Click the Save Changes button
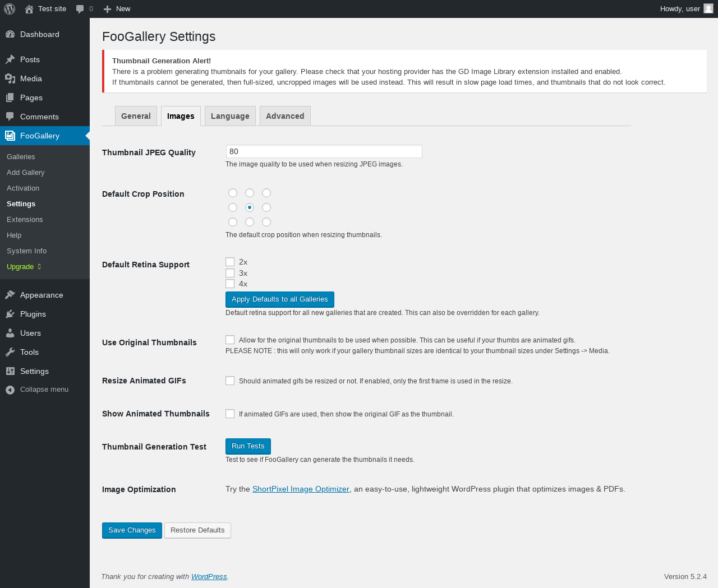 [132, 530]
